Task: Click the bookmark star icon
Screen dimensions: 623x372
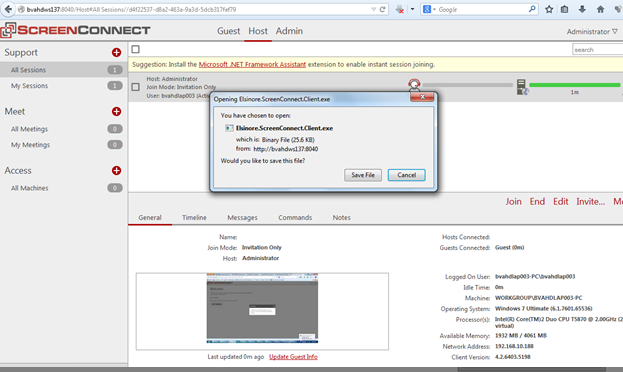Action: [549, 9]
